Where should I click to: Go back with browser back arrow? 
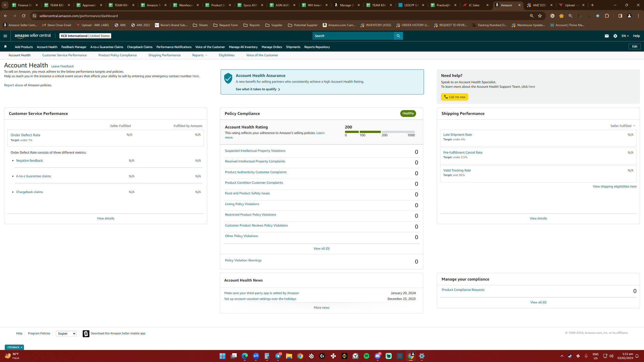(x=6, y=16)
